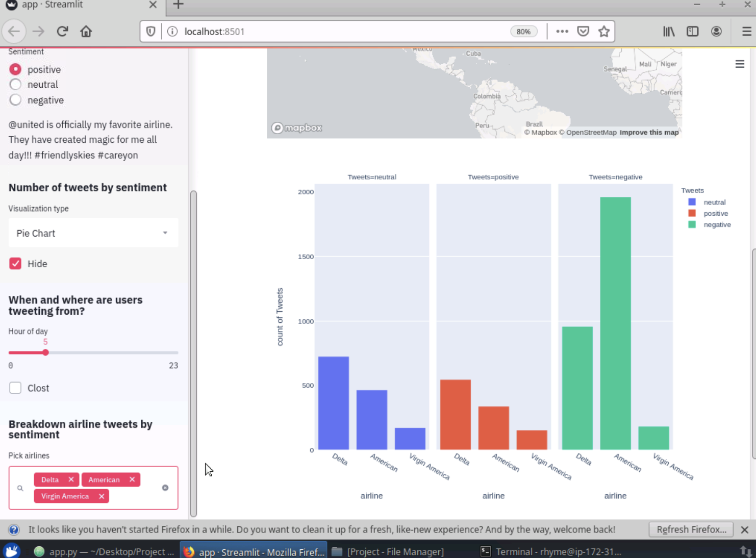The height and width of the screenshot is (558, 756).
Task: Click the Refresh Firefox button
Action: [691, 529]
